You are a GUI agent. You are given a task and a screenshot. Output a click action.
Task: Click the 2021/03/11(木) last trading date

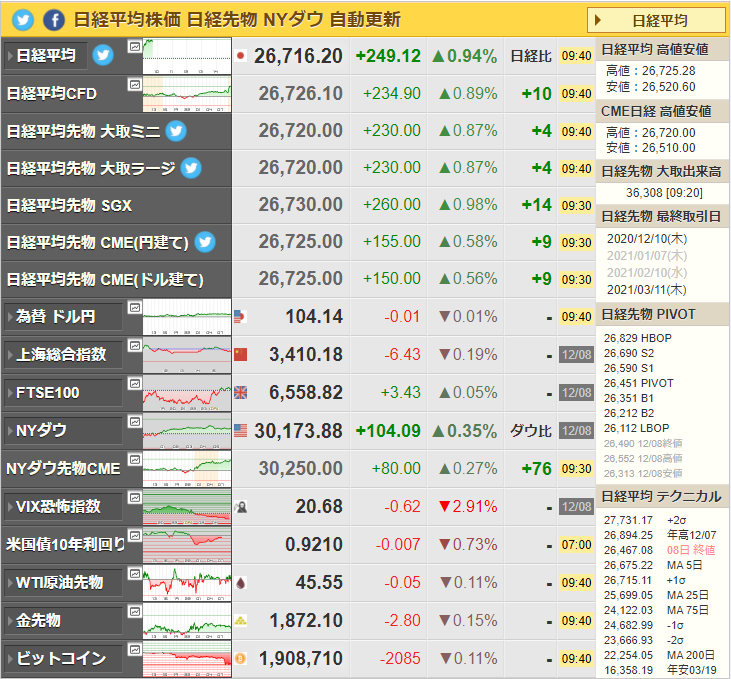pos(647,290)
